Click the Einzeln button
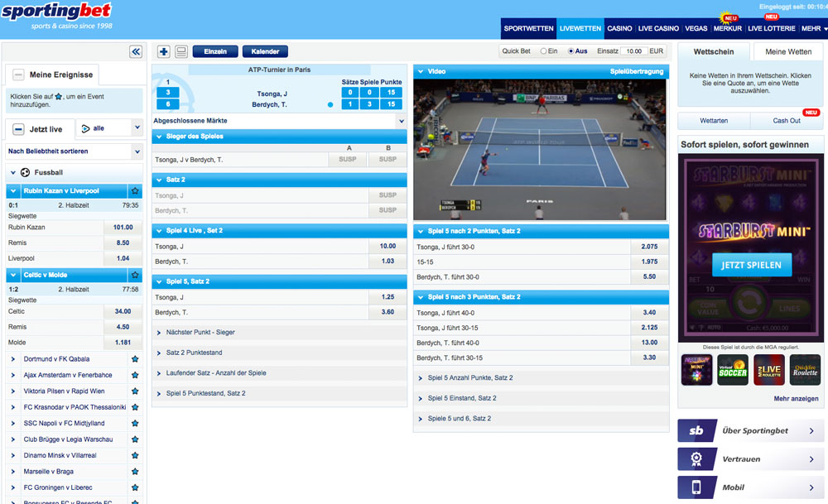 click(x=215, y=51)
